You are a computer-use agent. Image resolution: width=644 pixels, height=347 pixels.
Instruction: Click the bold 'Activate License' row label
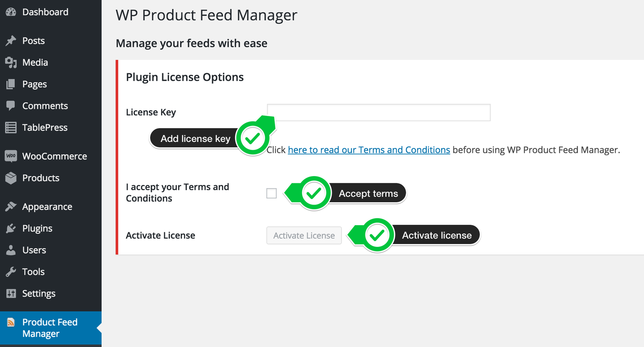[161, 235]
